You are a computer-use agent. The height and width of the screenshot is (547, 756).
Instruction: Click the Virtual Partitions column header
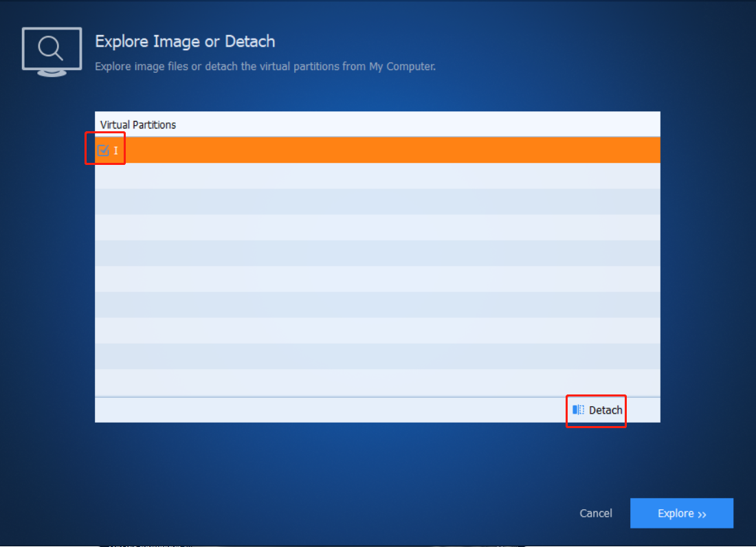click(x=137, y=124)
